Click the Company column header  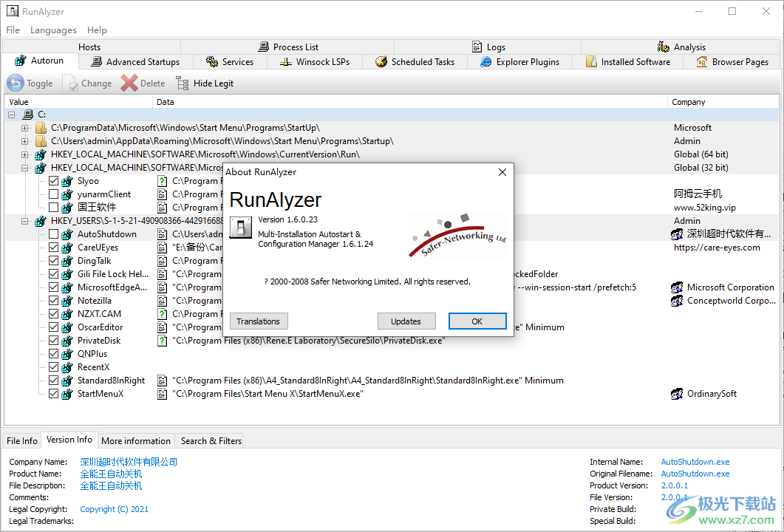pos(687,101)
